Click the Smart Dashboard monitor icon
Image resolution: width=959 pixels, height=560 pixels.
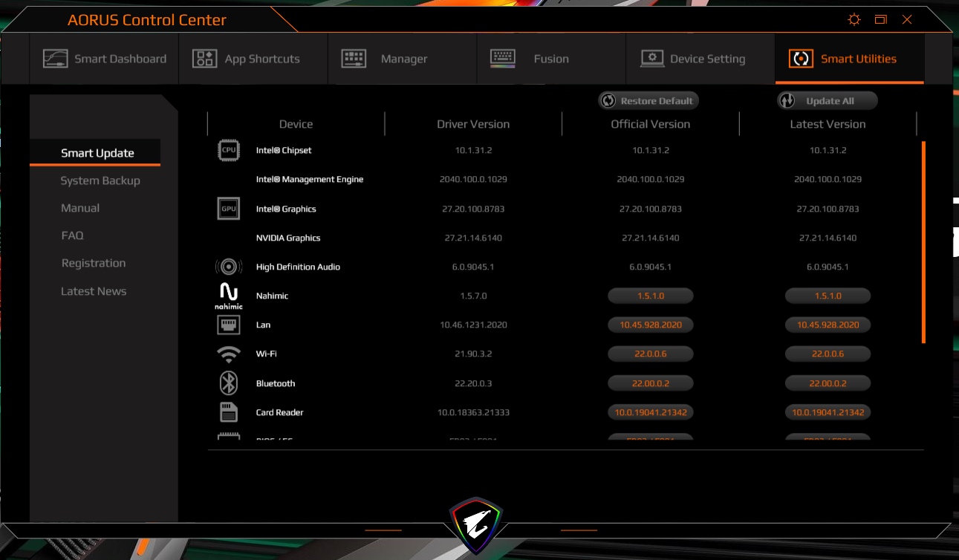(56, 59)
